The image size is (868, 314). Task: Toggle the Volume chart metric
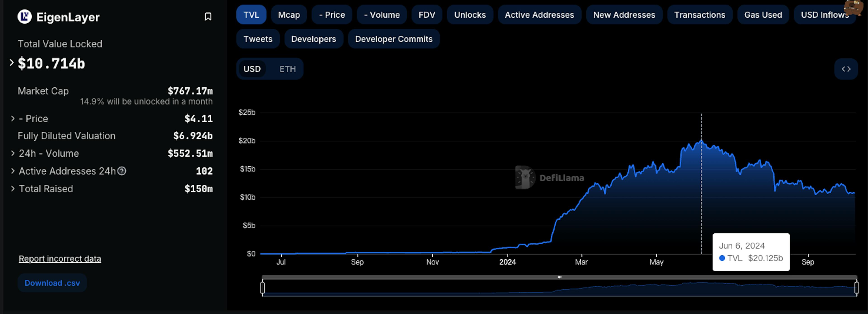382,15
